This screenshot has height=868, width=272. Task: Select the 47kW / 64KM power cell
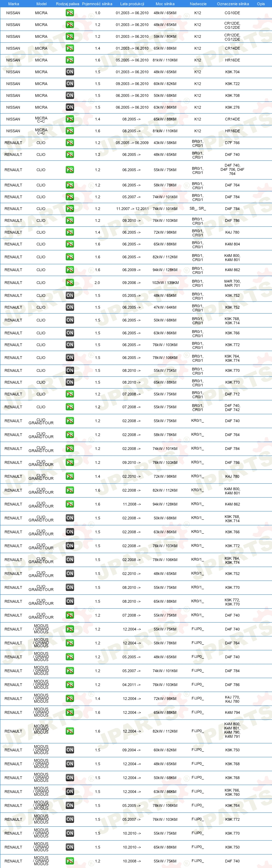(x=165, y=307)
